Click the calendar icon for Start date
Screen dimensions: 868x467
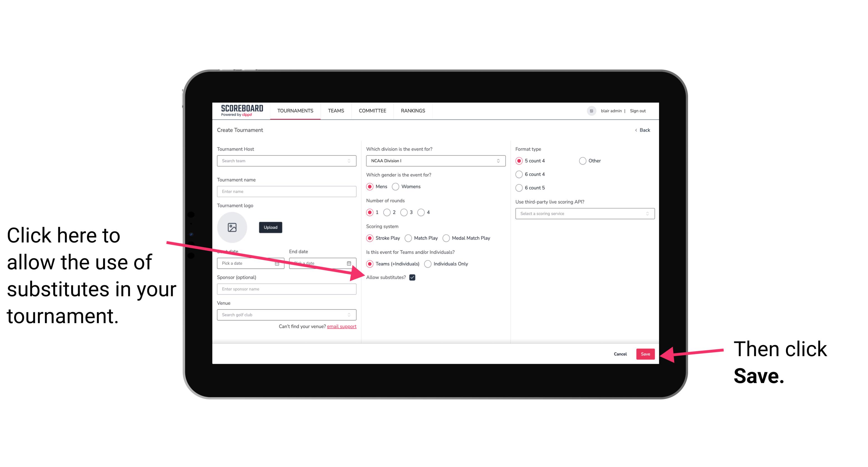pyautogui.click(x=279, y=263)
